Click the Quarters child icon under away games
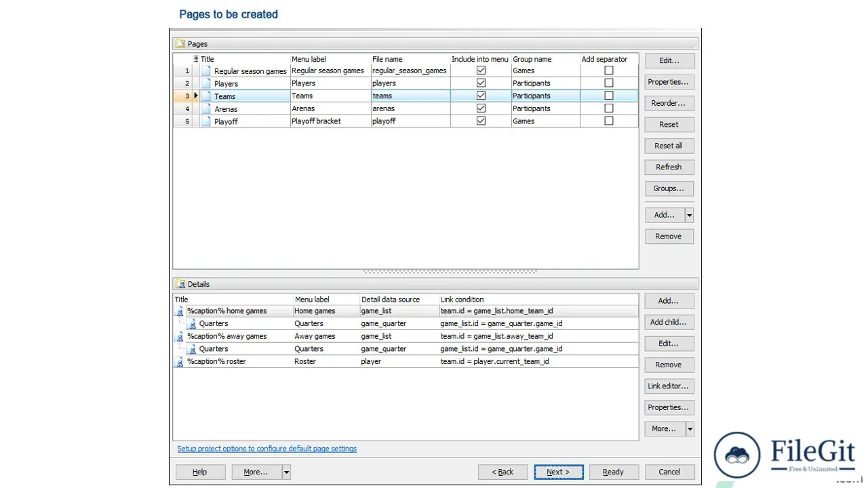The width and height of the screenshot is (868, 488). (x=192, y=349)
